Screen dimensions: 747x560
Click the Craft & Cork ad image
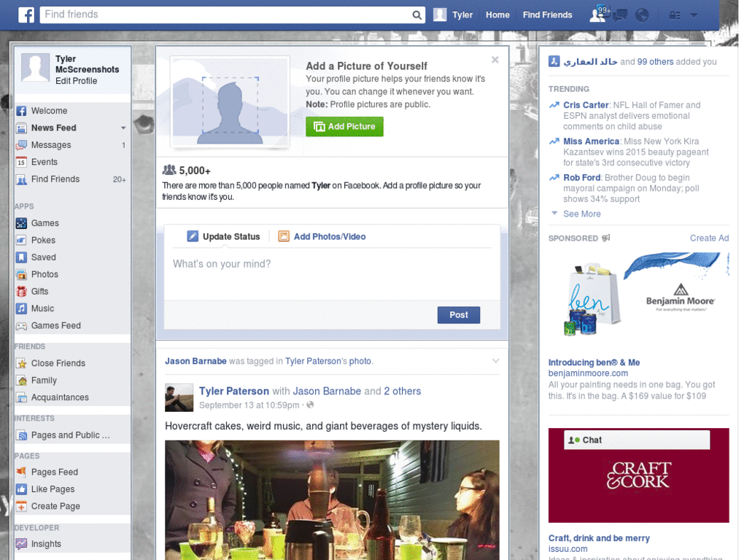[638, 475]
